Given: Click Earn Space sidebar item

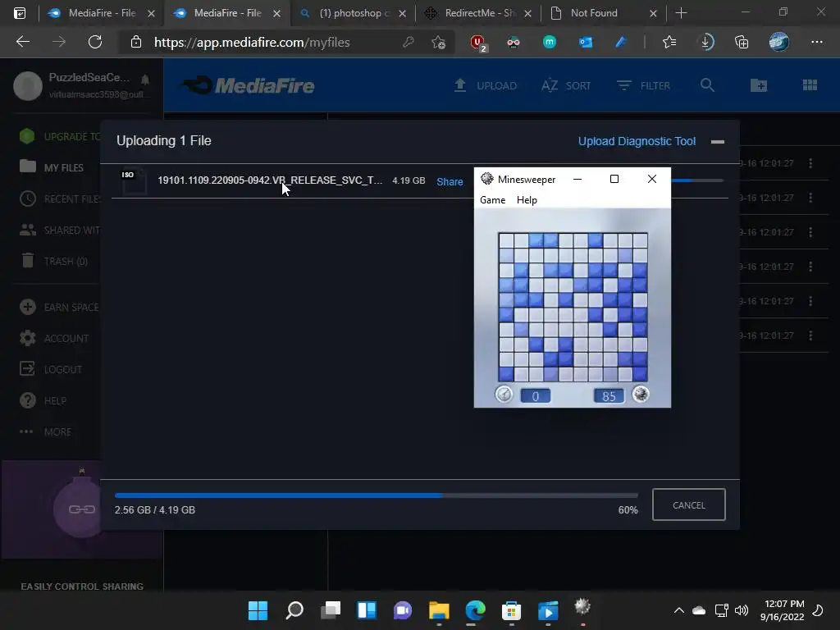Looking at the screenshot, I should (x=59, y=307).
